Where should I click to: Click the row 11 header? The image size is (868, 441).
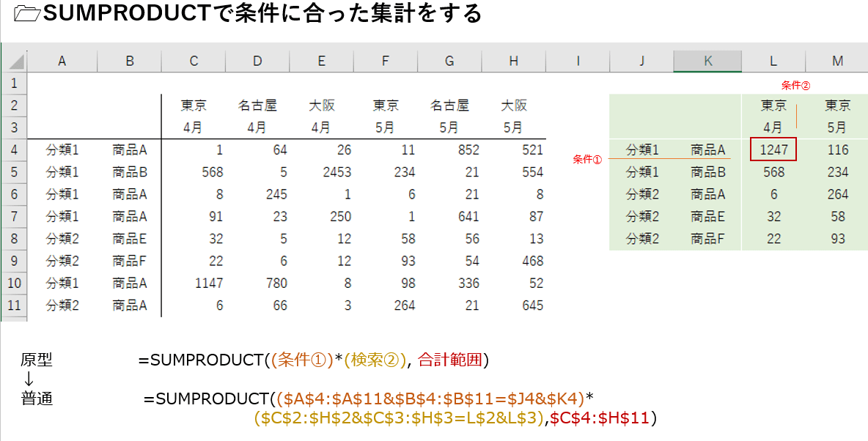tap(15, 305)
